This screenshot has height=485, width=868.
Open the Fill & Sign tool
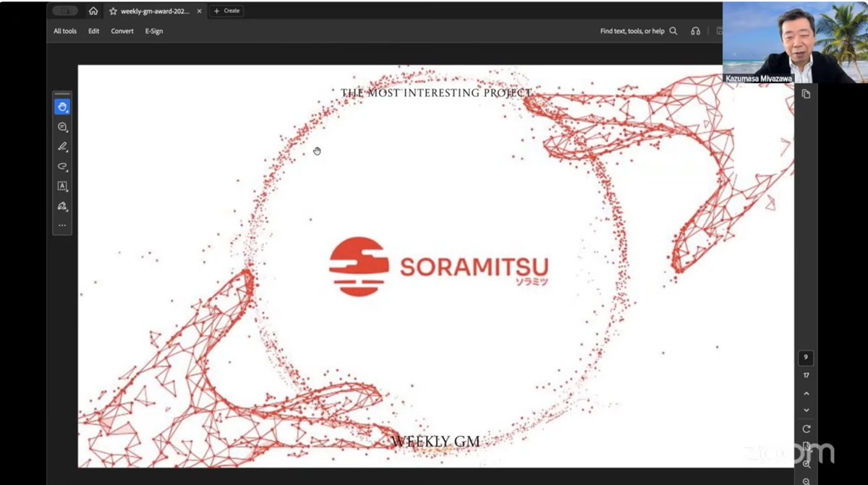(62, 206)
